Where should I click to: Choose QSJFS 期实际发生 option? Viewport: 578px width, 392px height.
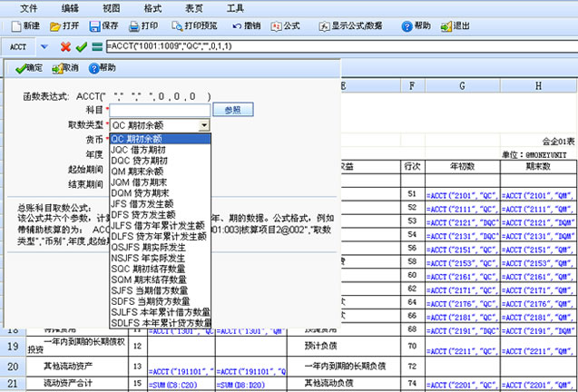[161, 247]
